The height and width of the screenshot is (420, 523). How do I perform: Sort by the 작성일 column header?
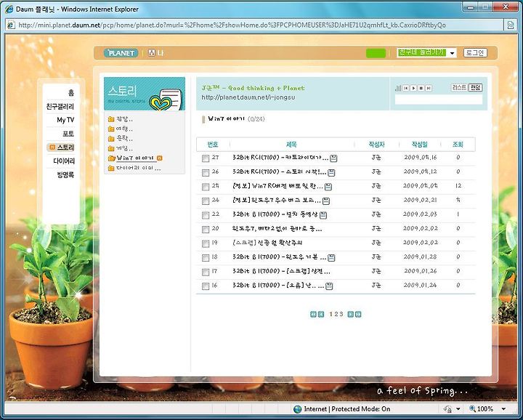pos(420,145)
